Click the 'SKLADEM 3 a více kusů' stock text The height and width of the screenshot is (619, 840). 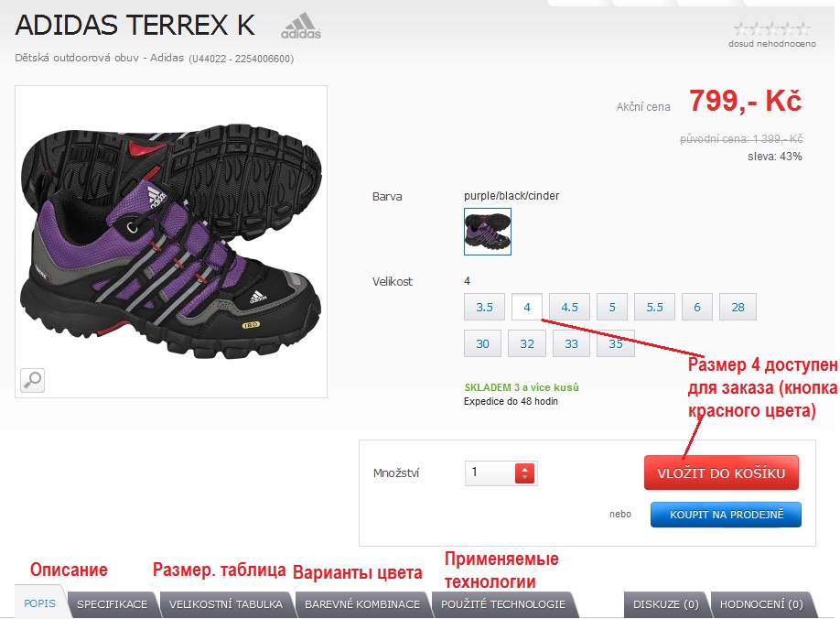pyautogui.click(x=522, y=387)
